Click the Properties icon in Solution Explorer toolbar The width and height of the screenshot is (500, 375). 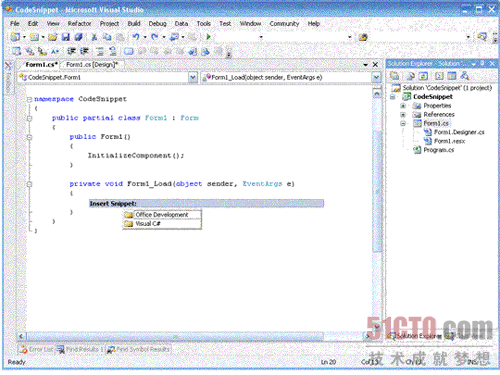pos(395,76)
